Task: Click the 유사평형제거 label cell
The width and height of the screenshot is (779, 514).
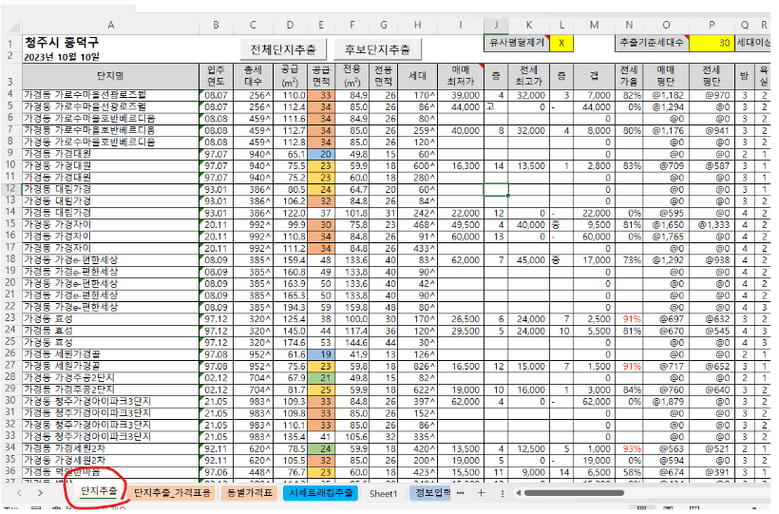Action: click(517, 43)
